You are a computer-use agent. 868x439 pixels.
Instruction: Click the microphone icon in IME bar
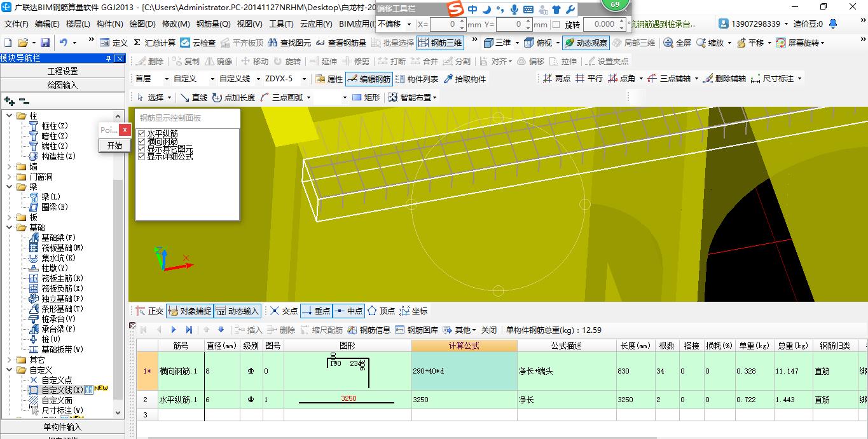point(514,10)
